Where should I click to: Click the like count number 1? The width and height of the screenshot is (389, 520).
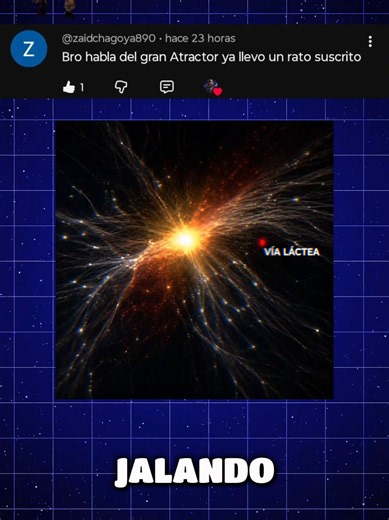pyautogui.click(x=82, y=88)
